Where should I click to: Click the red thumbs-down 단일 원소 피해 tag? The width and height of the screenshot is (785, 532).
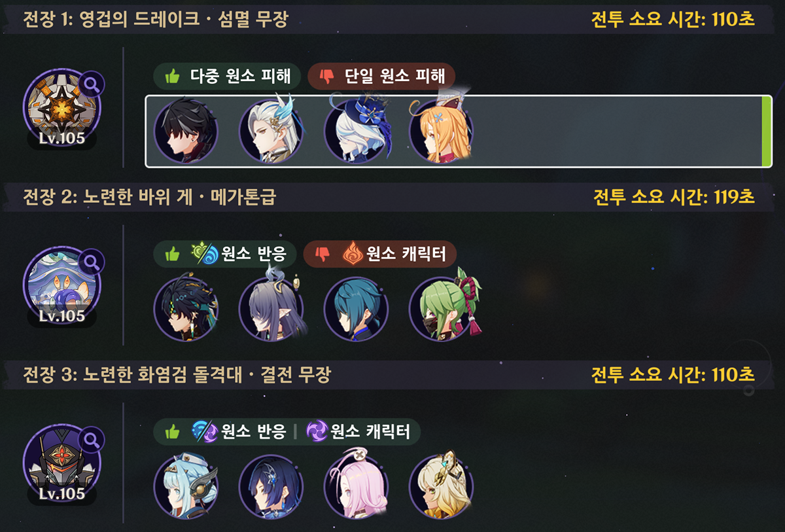point(381,77)
